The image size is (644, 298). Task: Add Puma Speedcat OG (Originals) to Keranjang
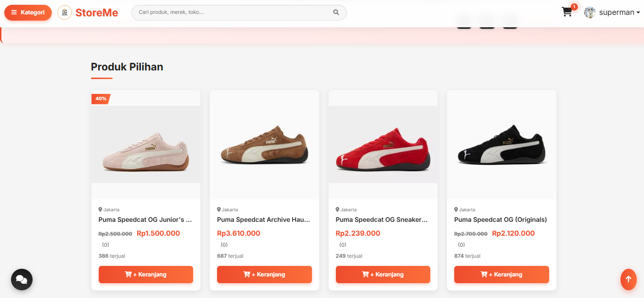tap(502, 275)
